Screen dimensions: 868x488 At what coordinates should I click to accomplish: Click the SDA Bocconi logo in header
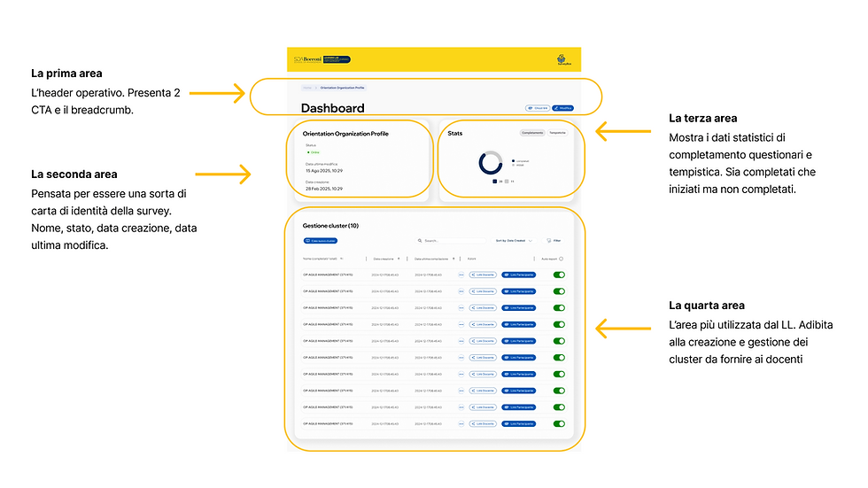(x=322, y=59)
